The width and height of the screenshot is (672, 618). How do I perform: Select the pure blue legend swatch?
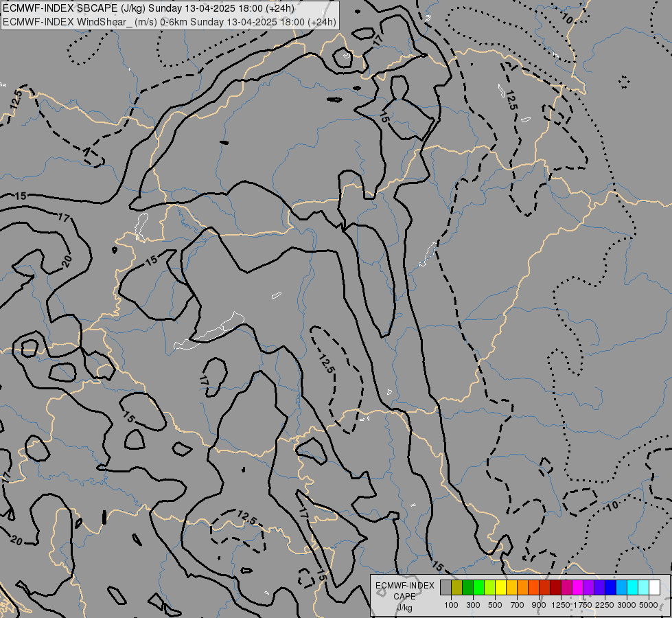click(x=611, y=587)
